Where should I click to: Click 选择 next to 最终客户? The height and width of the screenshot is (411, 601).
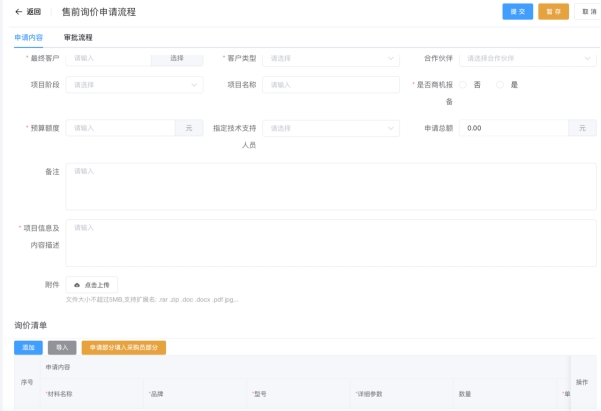coord(177,58)
